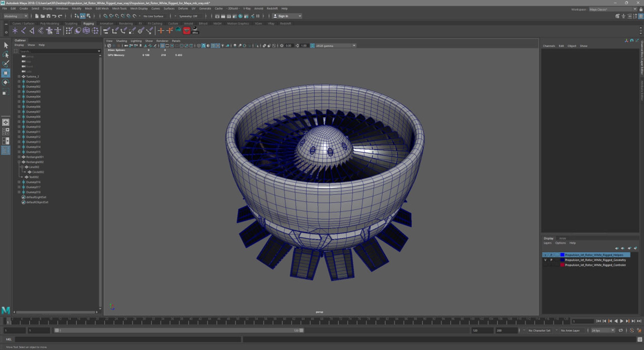644x350 pixels.
Task: Open the Layers menu in layer editor
Action: click(547, 243)
